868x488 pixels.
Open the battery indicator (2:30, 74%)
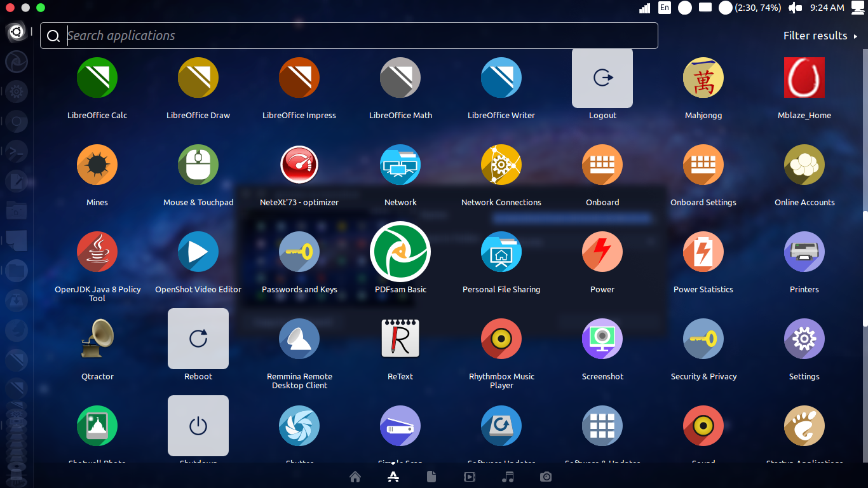(750, 8)
